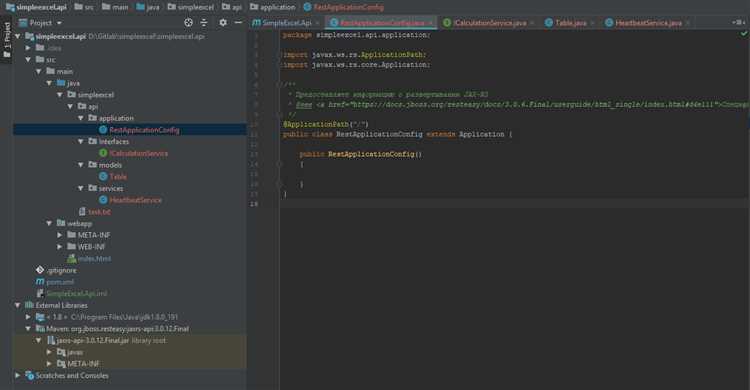
Task: Collapse the webapp folder arrow
Action: (49, 223)
